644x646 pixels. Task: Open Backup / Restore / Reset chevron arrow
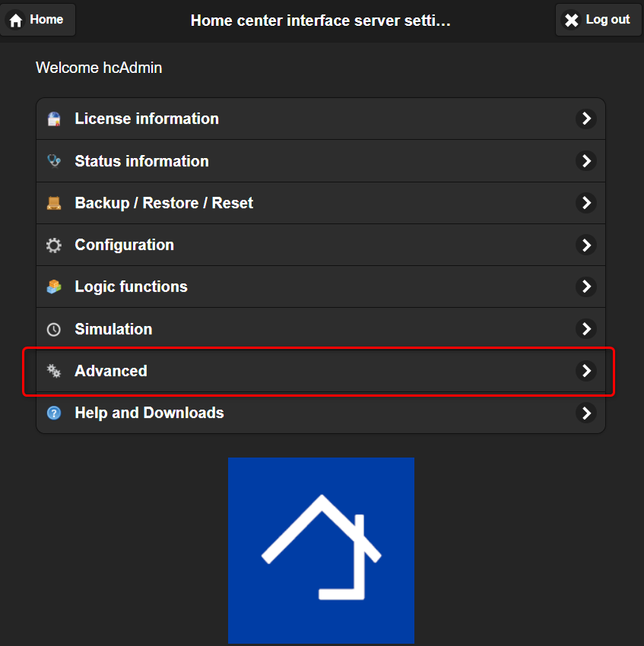586,203
